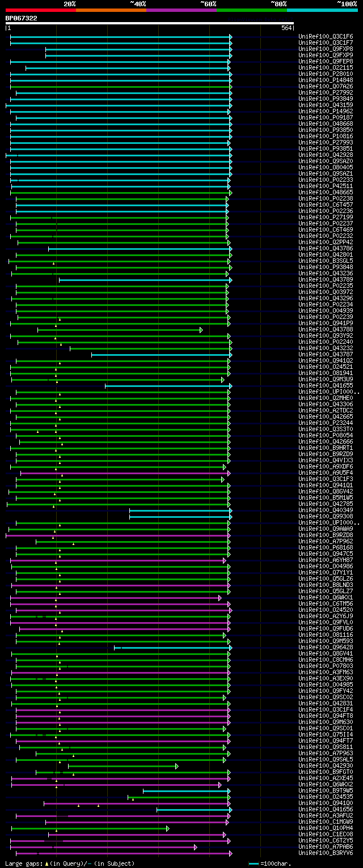
Task: Click hit name UniRef100_Q941P9
Action: point(326,324)
